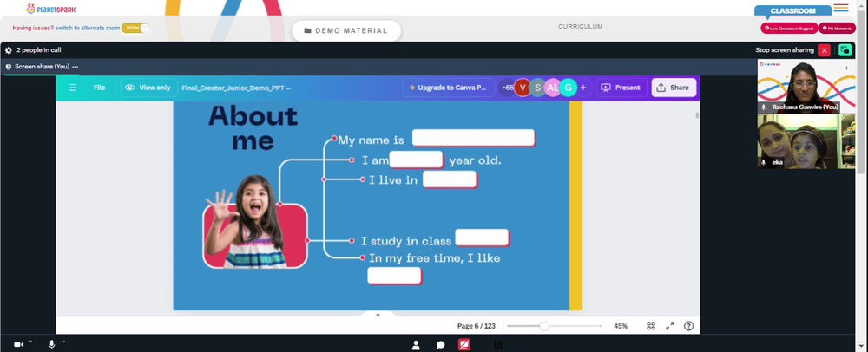The height and width of the screenshot is (352, 868).
Task: Click the My name is blank box
Action: pos(473,138)
